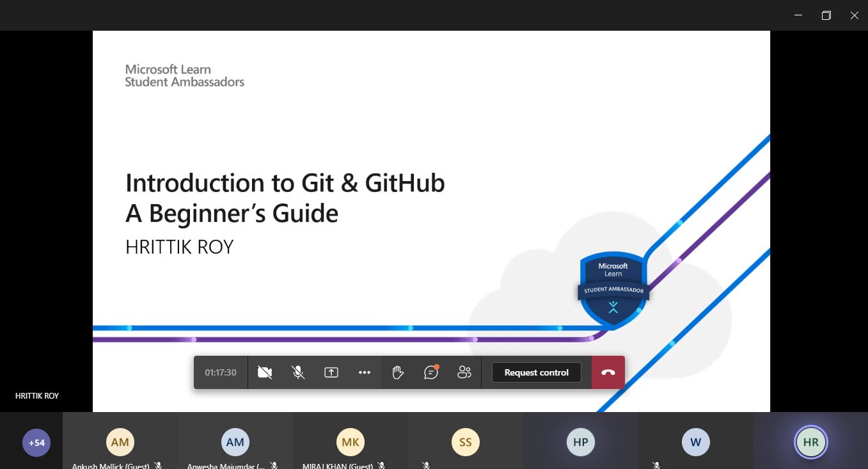Screen dimensions: 868x469
Task: Click 'Microsoft Learn Student Ambassadors' slide header
Action: pyautogui.click(x=184, y=76)
